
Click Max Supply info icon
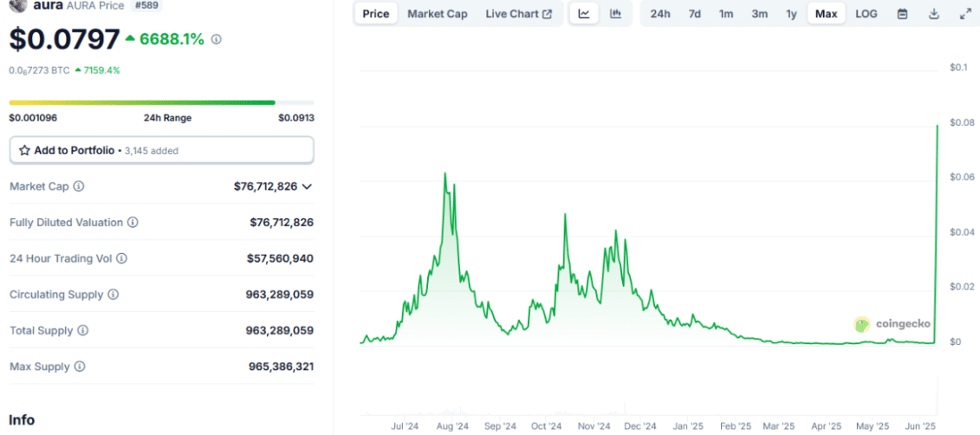tap(80, 367)
